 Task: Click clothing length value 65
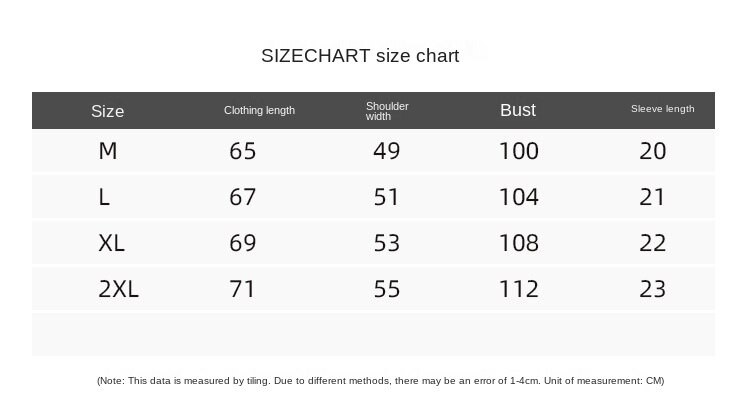pos(243,151)
